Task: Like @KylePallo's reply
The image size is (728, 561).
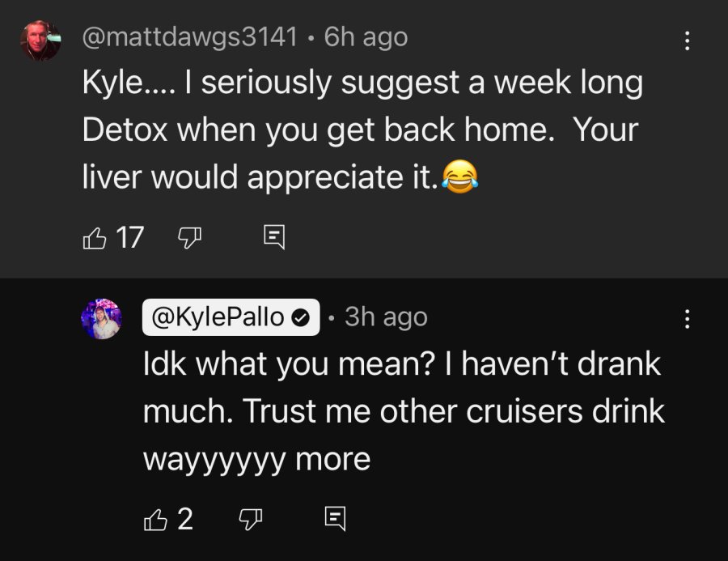Action: pyautogui.click(x=155, y=519)
